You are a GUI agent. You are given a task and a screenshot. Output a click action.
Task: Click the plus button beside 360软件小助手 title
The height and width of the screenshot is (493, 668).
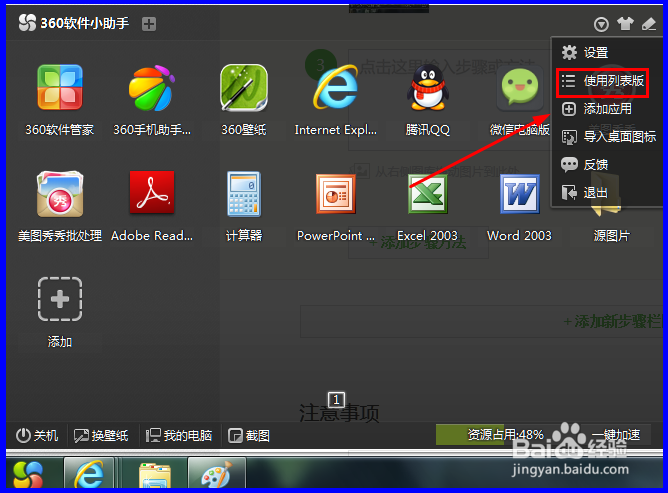point(149,24)
